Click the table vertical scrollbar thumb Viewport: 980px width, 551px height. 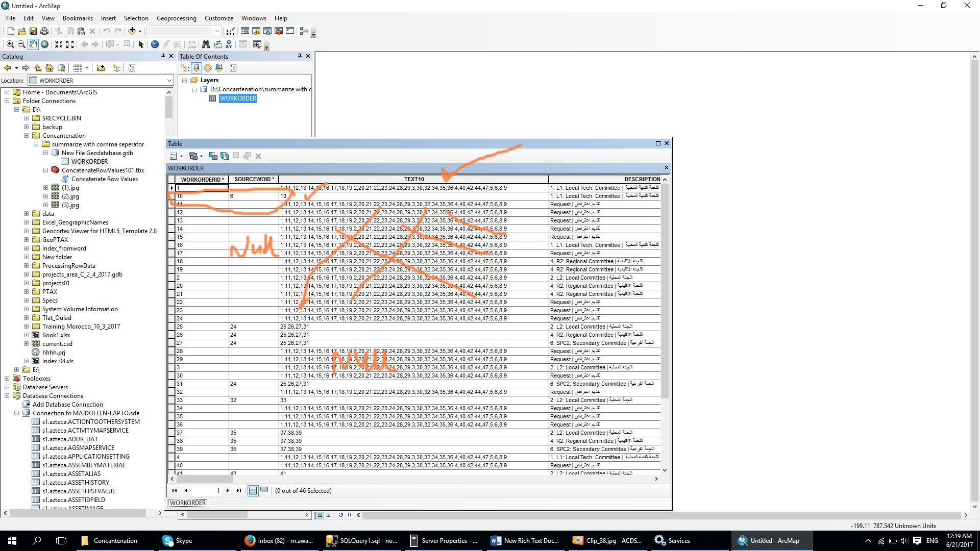tap(665, 291)
